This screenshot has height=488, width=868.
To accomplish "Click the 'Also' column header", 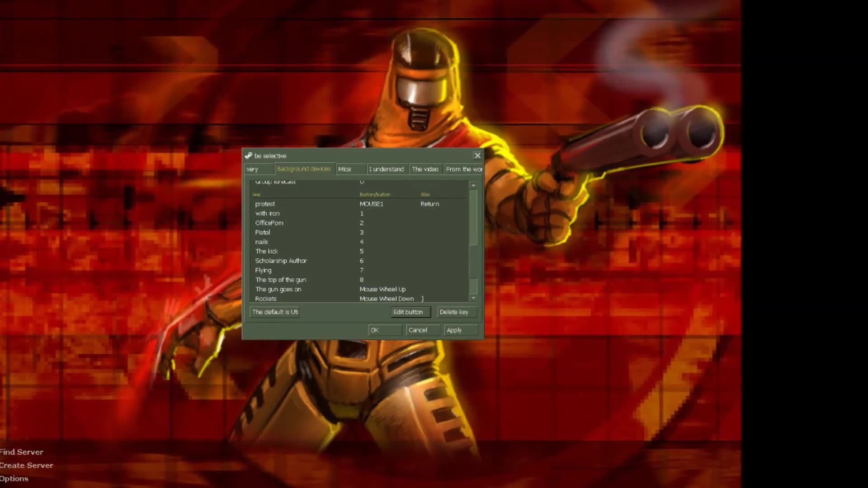I will click(425, 194).
